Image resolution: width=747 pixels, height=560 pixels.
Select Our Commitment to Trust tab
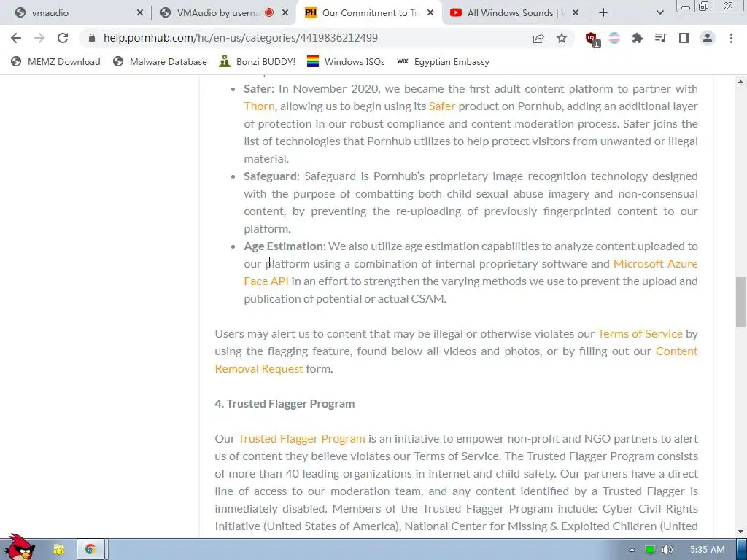pos(369,13)
